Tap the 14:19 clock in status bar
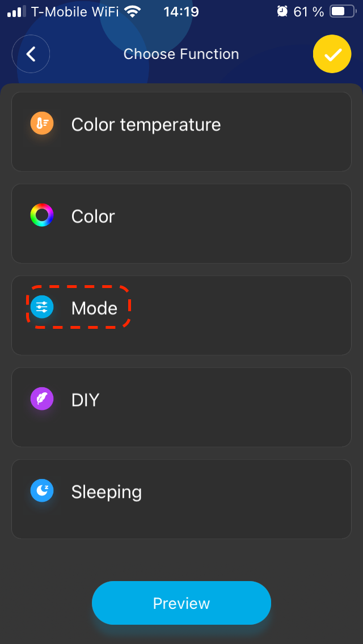Viewport: 363px width, 644px height. point(181,11)
